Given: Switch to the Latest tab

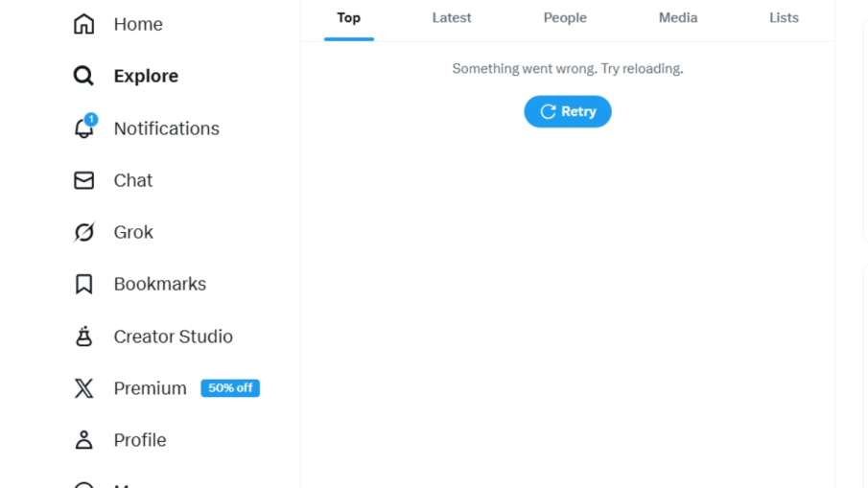Looking at the screenshot, I should tap(452, 18).
